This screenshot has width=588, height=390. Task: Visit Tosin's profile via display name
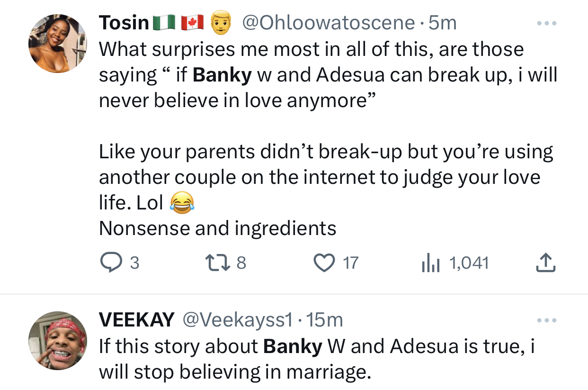pyautogui.click(x=124, y=23)
